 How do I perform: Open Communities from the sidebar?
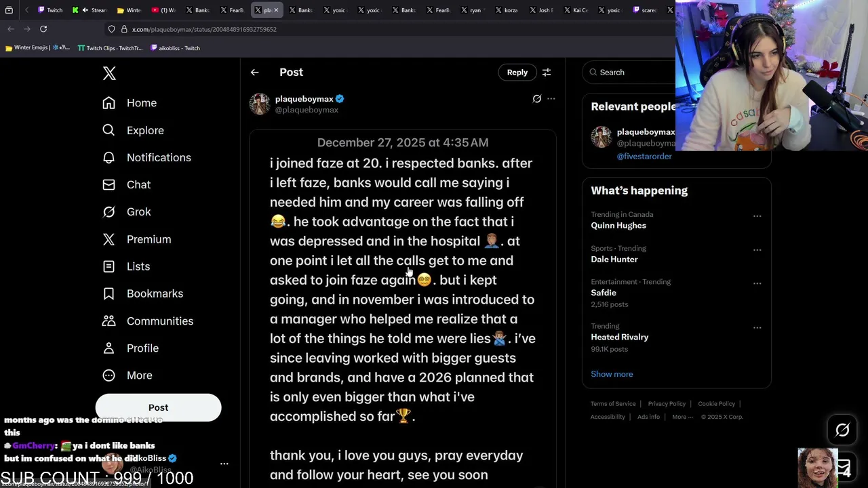point(147,321)
